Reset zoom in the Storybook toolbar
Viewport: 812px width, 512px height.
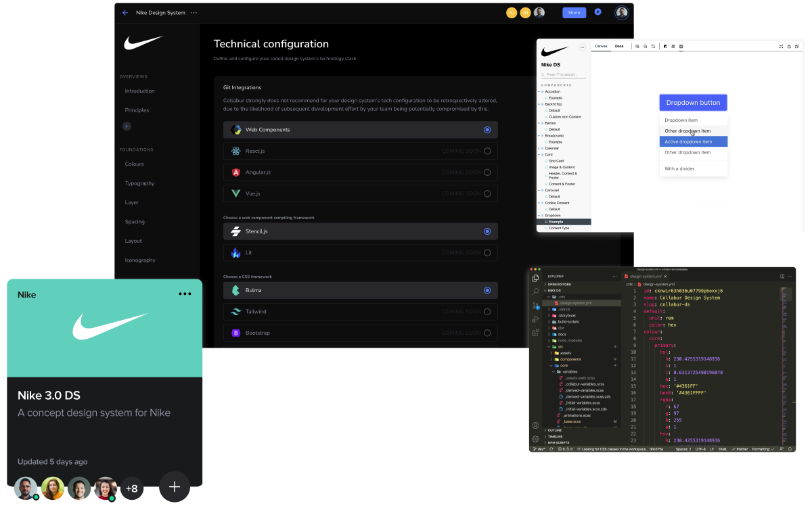[654, 47]
